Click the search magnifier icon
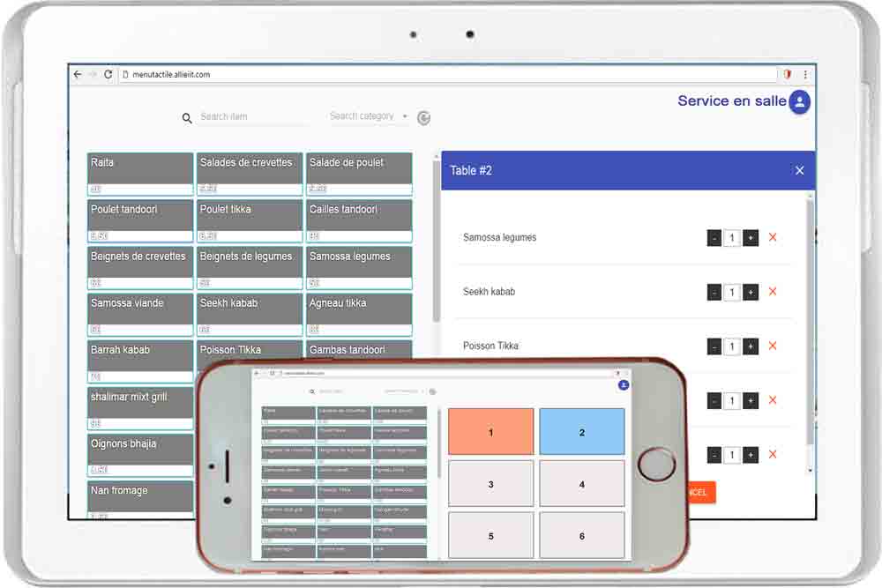 tap(187, 118)
